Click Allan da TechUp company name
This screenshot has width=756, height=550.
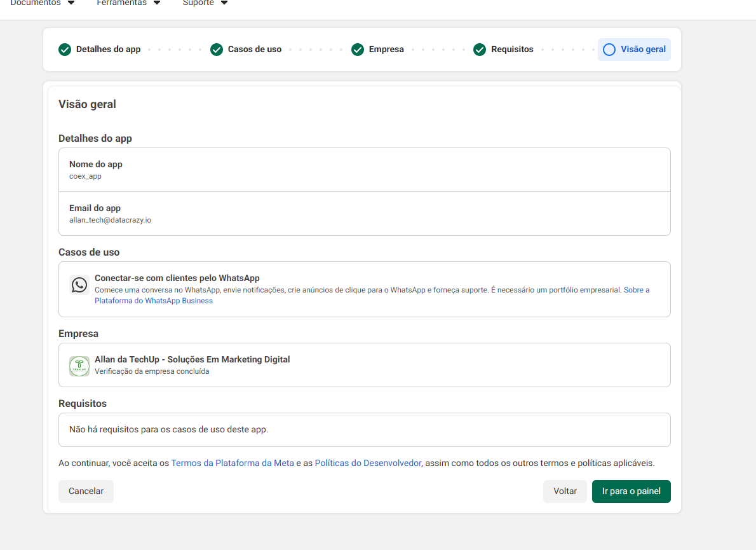(x=192, y=359)
